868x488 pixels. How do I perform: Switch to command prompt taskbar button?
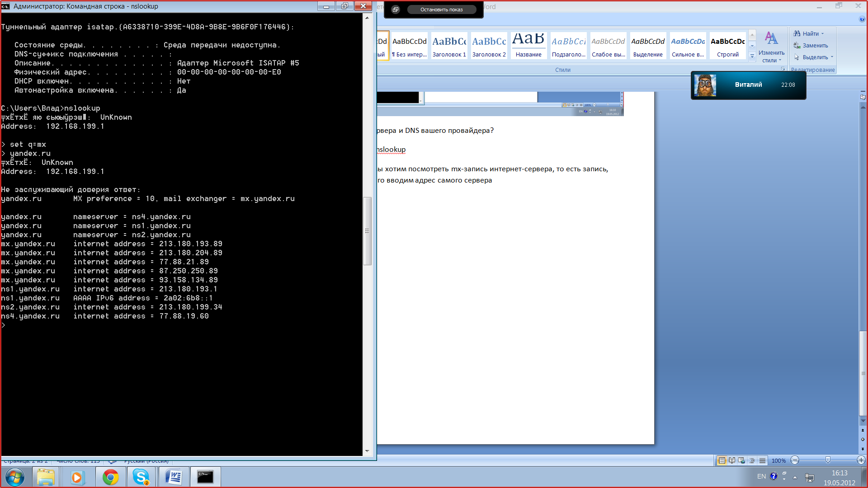205,477
